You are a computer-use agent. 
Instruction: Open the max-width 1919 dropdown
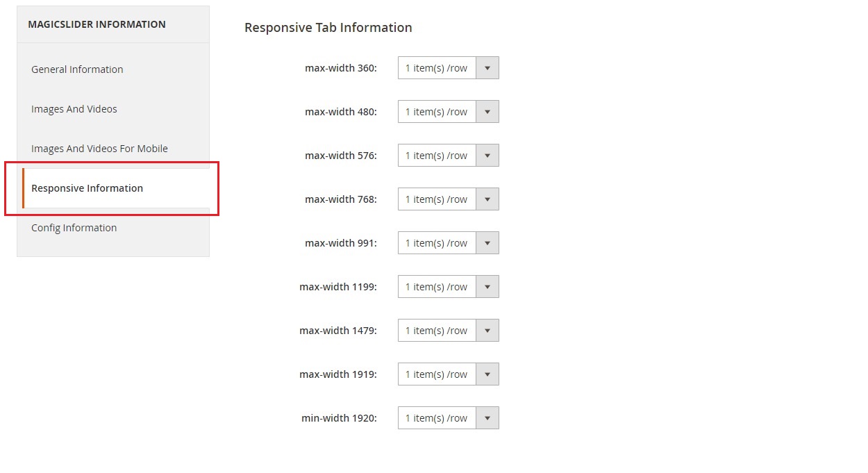pyautogui.click(x=437, y=374)
